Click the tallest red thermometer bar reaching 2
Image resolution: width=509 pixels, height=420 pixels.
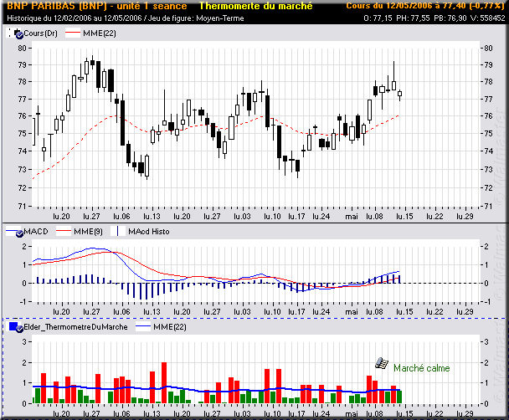tap(164, 382)
